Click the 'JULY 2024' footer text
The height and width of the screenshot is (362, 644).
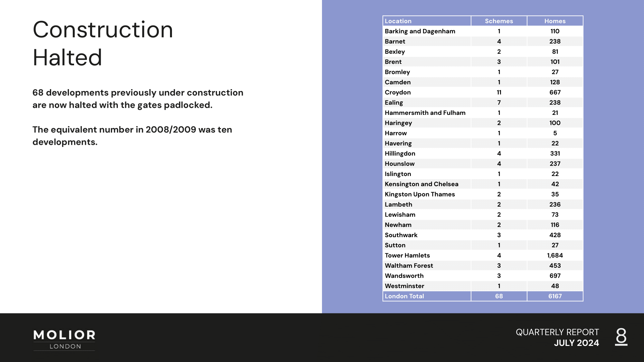pyautogui.click(x=576, y=343)
